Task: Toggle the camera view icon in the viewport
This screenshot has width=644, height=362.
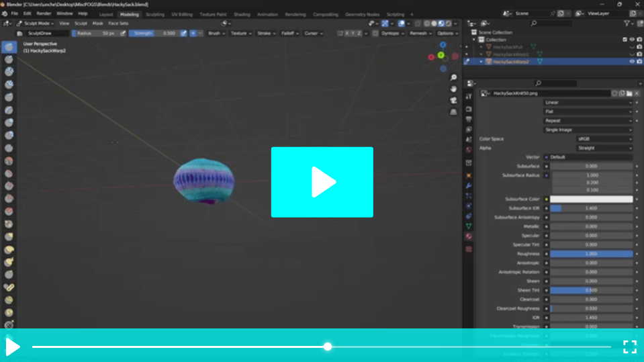Action: point(454,100)
